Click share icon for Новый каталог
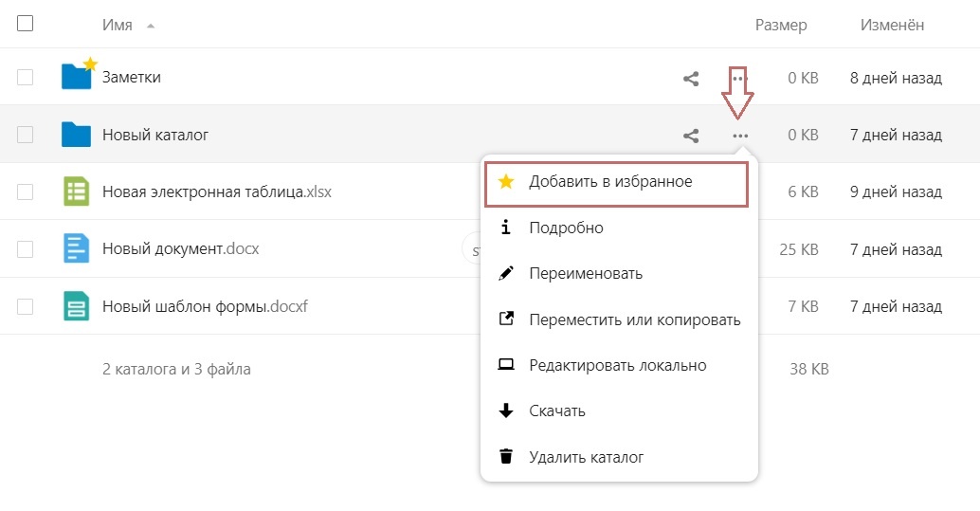 [x=691, y=136]
